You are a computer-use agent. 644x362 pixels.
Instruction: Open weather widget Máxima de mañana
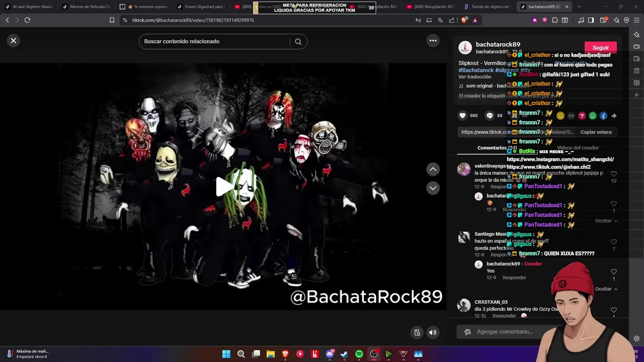click(28, 354)
